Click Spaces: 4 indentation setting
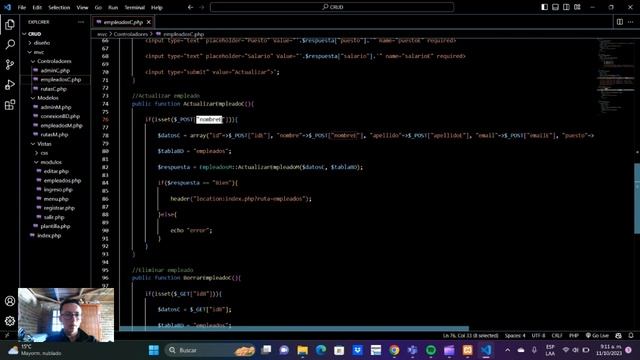Image resolution: width=640 pixels, height=360 pixels. pos(515,336)
